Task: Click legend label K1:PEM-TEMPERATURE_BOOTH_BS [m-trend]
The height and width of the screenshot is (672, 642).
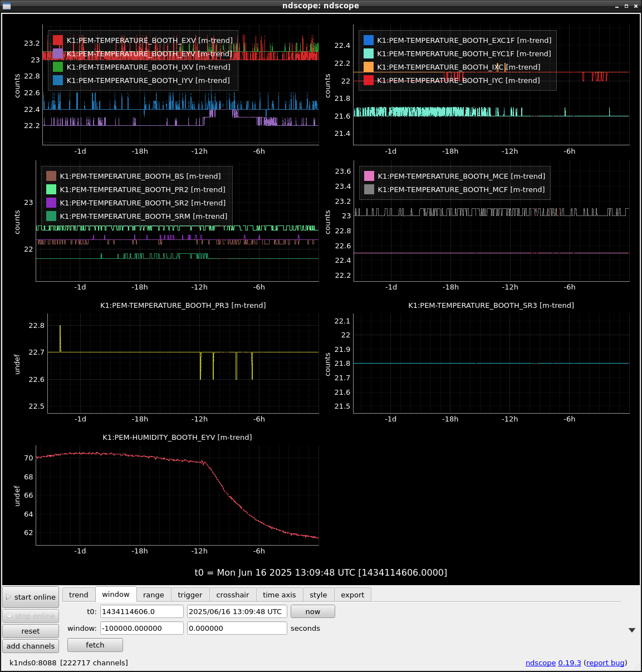Action: click(140, 176)
